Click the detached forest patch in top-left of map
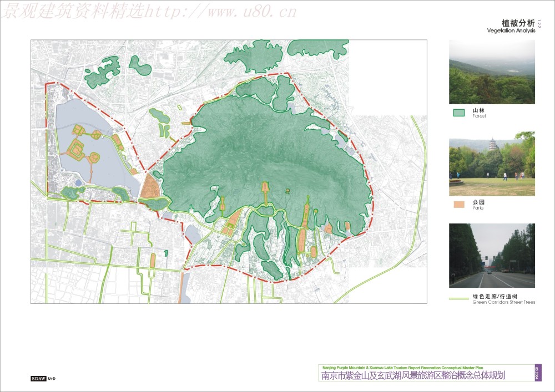Viewport: 555px width, 392px height. (x=103, y=73)
